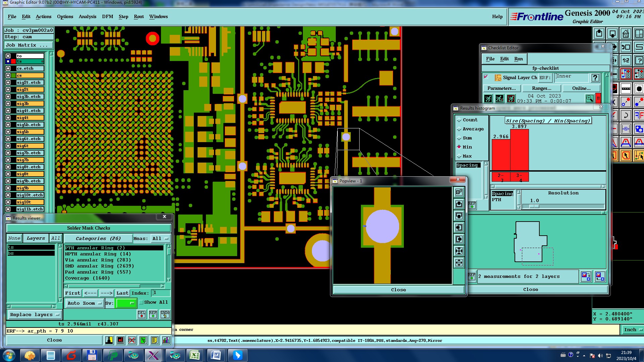
Task: Select the Max radio option
Action: pos(459,156)
